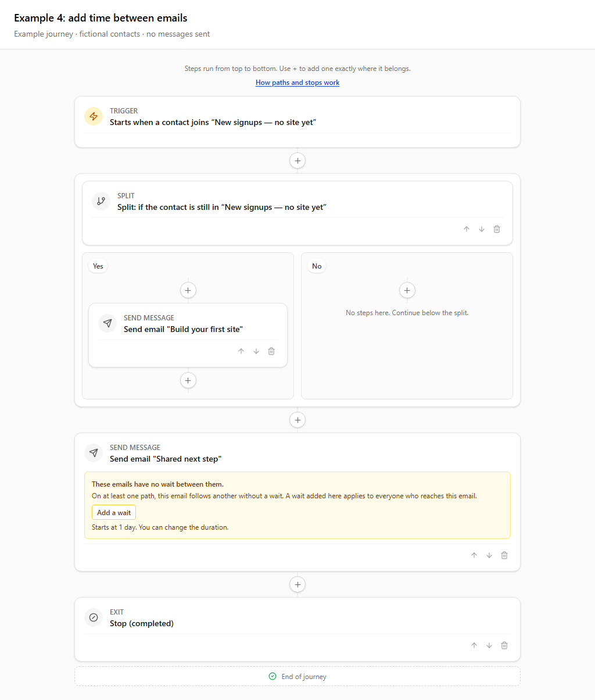This screenshot has height=700, width=595.
Task: Open the Split condition step text
Action: tap(222, 207)
